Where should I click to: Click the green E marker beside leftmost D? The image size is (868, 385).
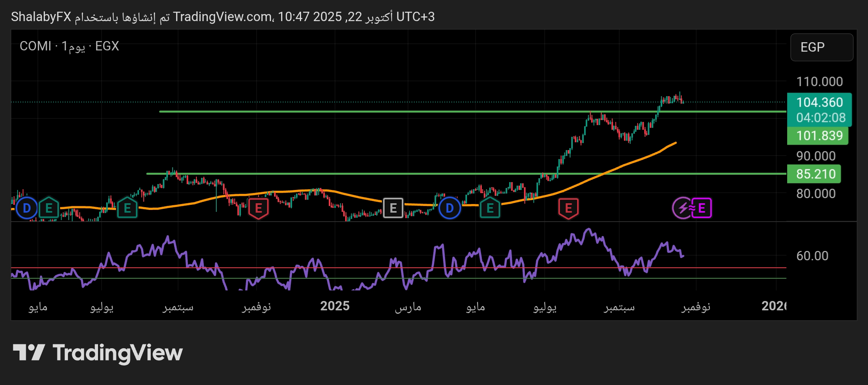49,208
